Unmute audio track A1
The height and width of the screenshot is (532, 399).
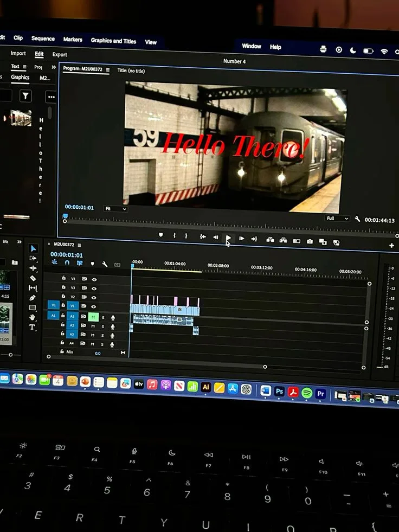click(93, 317)
